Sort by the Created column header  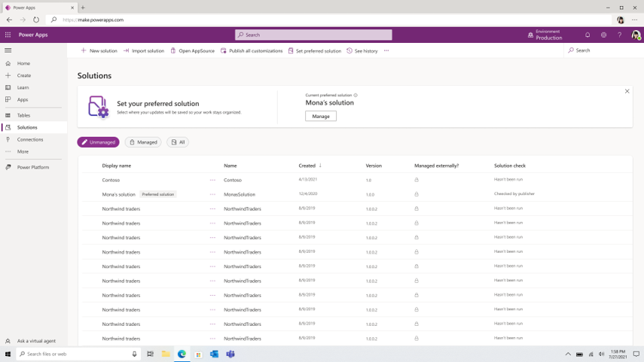pos(307,166)
